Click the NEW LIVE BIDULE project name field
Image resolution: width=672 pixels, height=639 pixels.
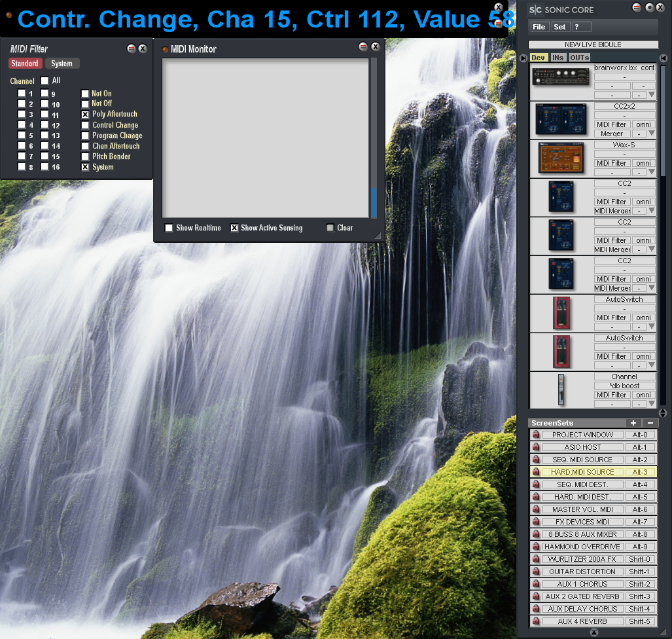click(593, 45)
